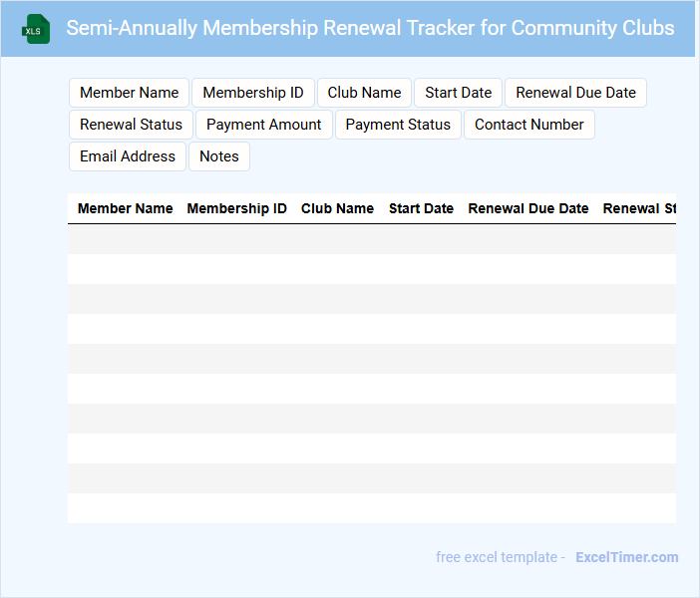Click the Member Name column header
Image resolution: width=700 pixels, height=598 pixels.
coord(125,209)
